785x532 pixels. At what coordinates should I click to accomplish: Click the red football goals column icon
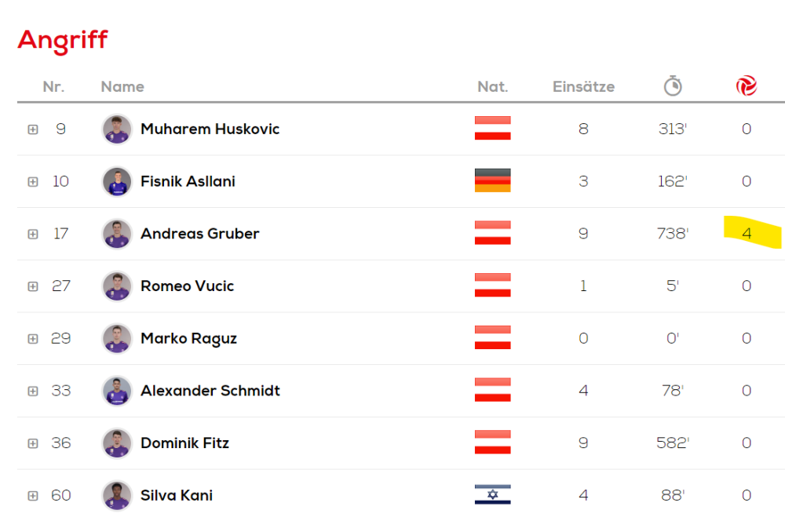[x=747, y=86]
